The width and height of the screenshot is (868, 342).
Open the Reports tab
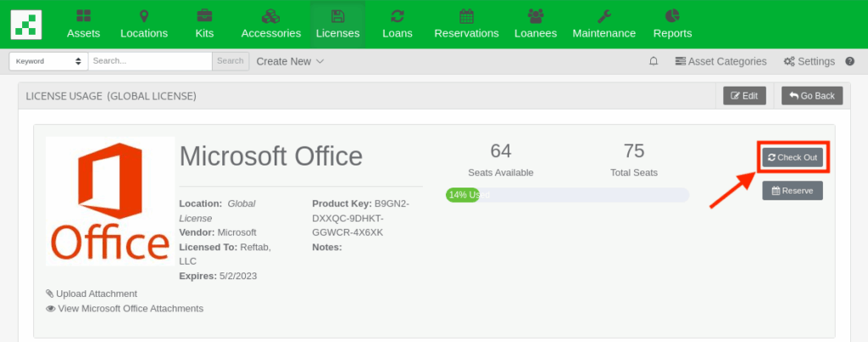[x=672, y=24]
